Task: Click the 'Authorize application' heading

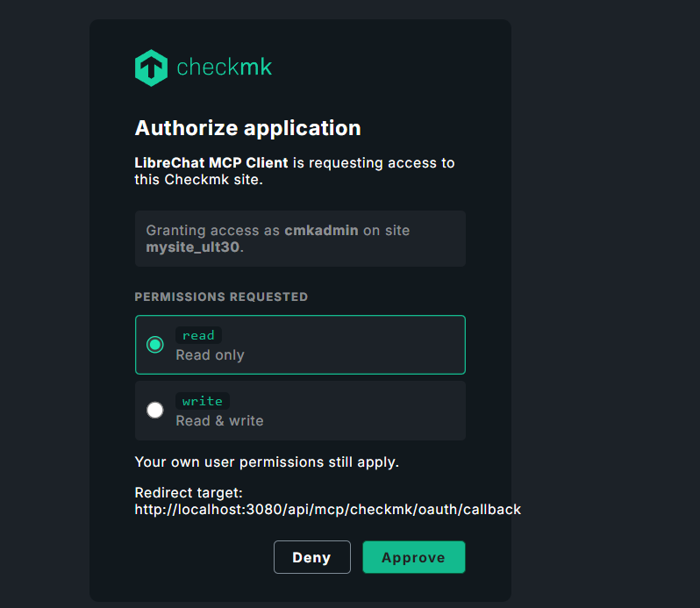Action: point(247,128)
